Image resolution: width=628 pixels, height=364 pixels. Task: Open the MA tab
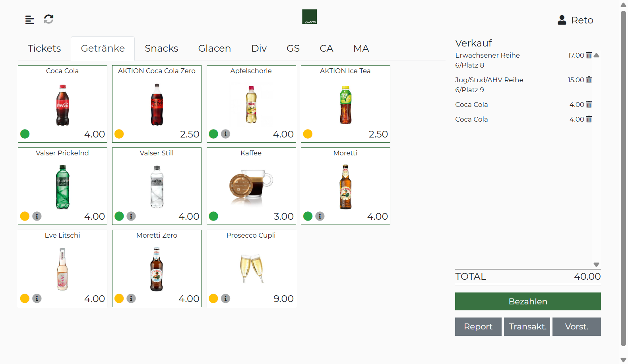pos(361,48)
